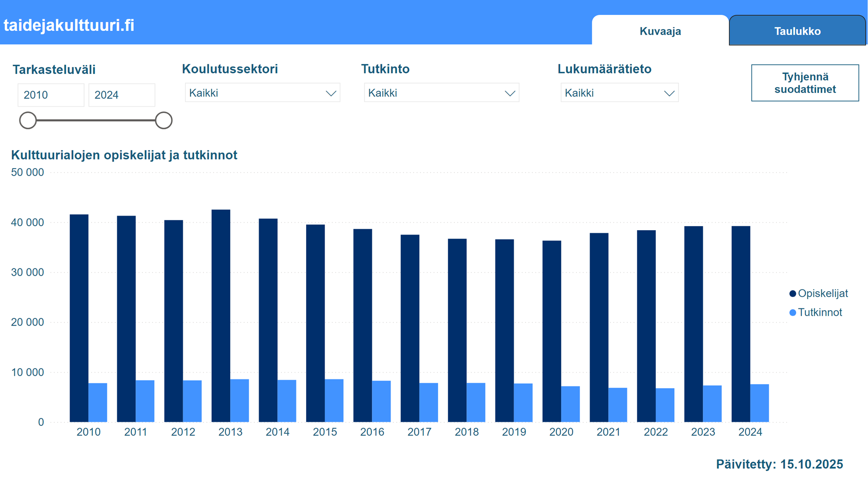Click the 2010 Opiskelijat dark bar

click(79, 318)
